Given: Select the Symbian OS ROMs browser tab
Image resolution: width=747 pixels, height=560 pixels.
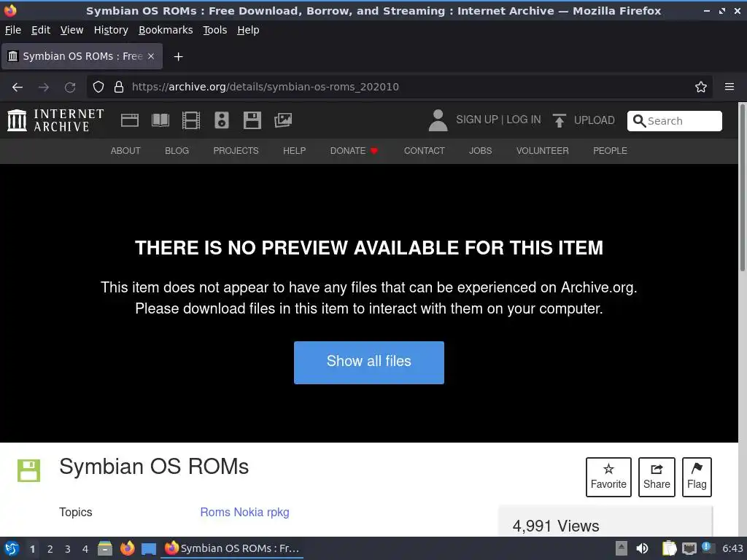Looking at the screenshot, I should pos(82,56).
